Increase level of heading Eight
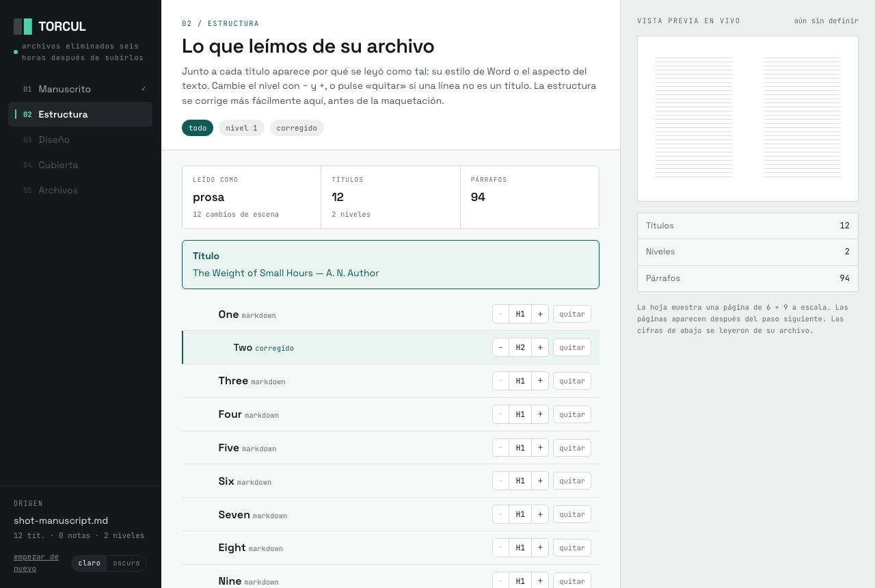The height and width of the screenshot is (588, 875). click(540, 548)
